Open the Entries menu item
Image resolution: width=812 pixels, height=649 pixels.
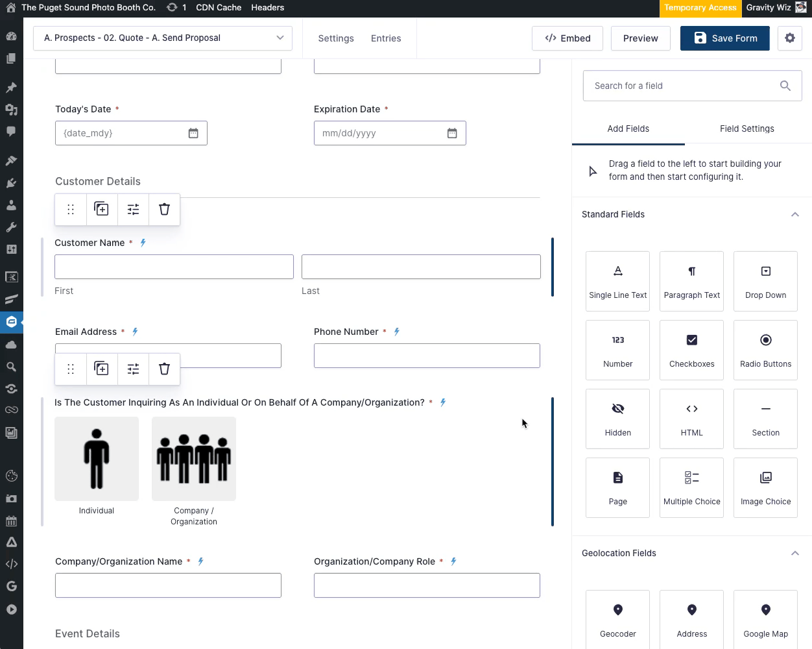tap(386, 38)
